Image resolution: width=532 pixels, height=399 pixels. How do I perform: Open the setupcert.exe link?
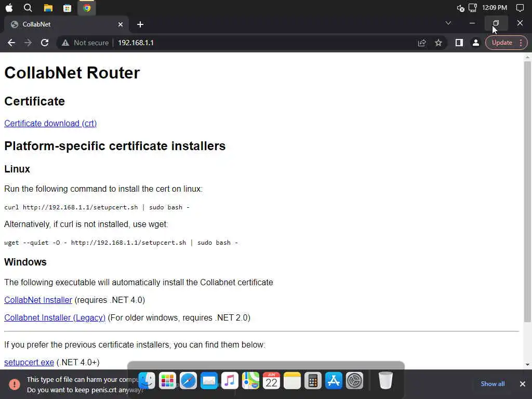(29, 362)
